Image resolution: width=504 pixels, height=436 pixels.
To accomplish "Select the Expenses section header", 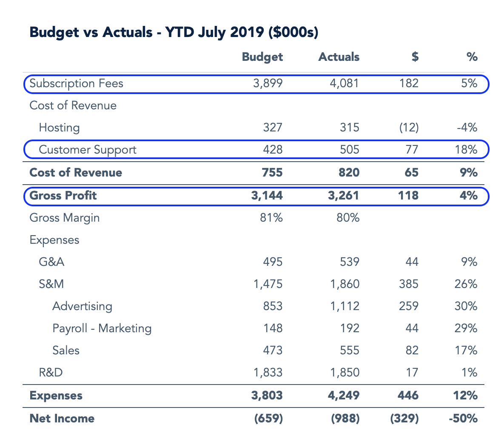I will point(54,240).
